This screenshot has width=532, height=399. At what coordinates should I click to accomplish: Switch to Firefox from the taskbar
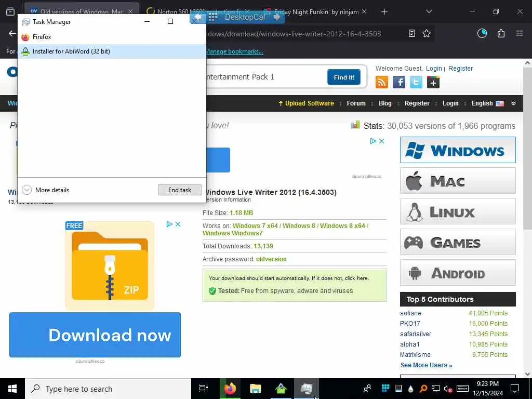pyautogui.click(x=230, y=389)
